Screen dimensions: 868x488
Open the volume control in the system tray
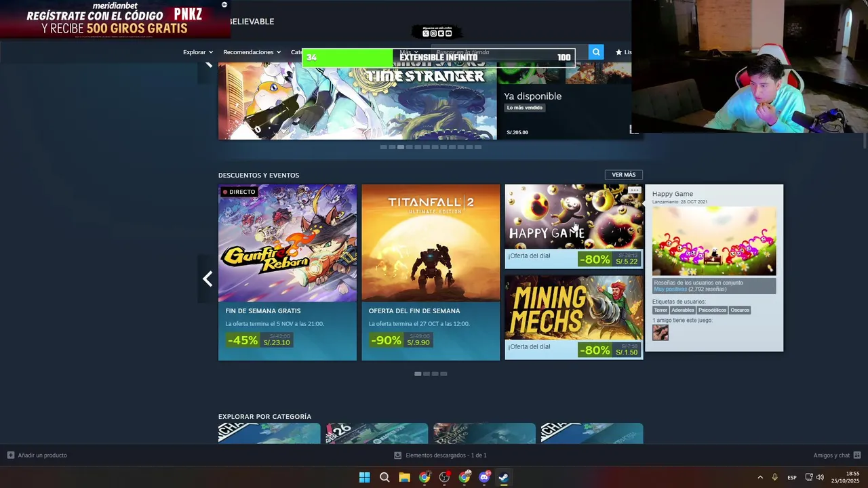click(820, 477)
